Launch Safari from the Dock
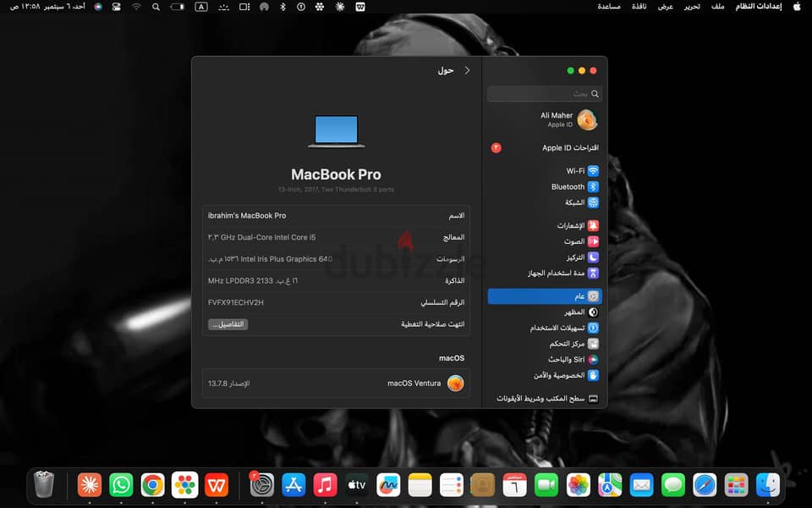812x508 pixels. (x=705, y=486)
